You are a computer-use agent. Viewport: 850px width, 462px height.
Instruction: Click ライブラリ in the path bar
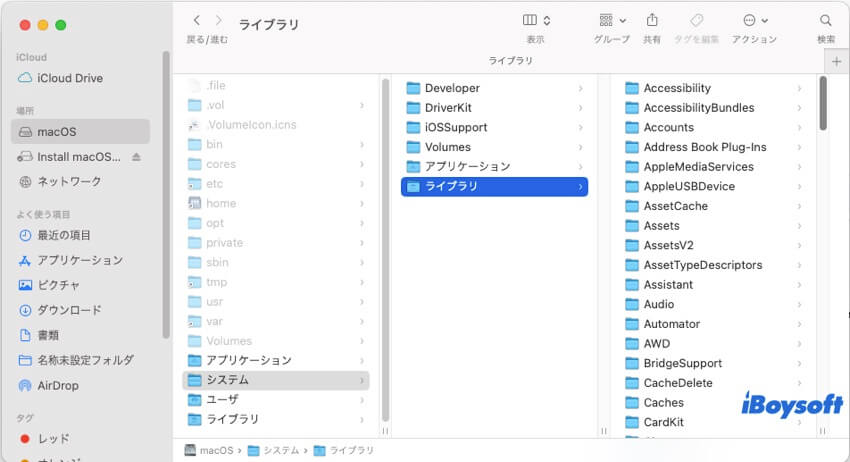click(x=344, y=450)
